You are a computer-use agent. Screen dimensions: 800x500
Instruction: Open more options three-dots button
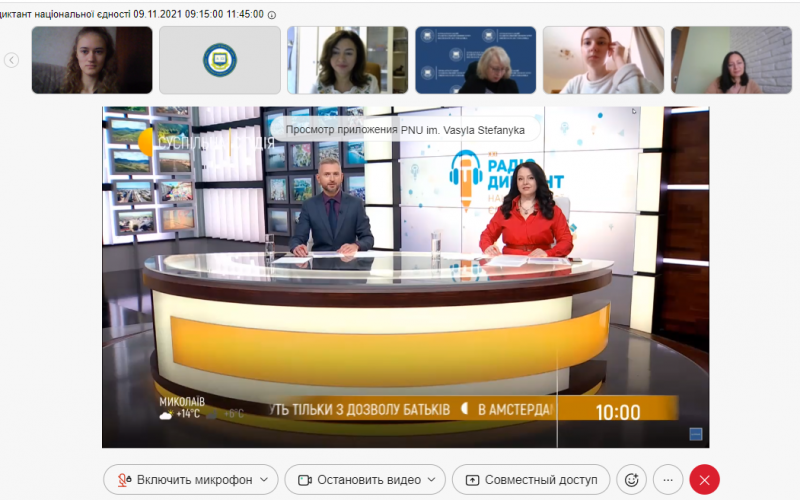tap(668, 480)
